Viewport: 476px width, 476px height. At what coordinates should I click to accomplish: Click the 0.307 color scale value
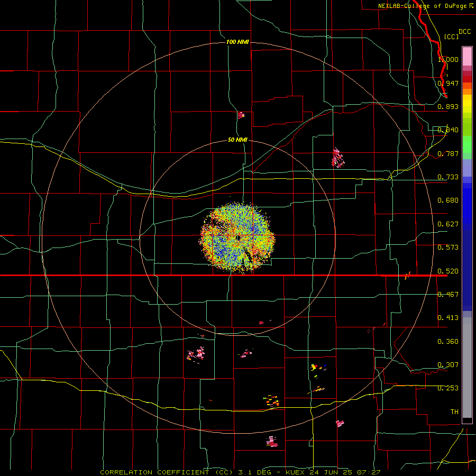pyautogui.click(x=448, y=364)
